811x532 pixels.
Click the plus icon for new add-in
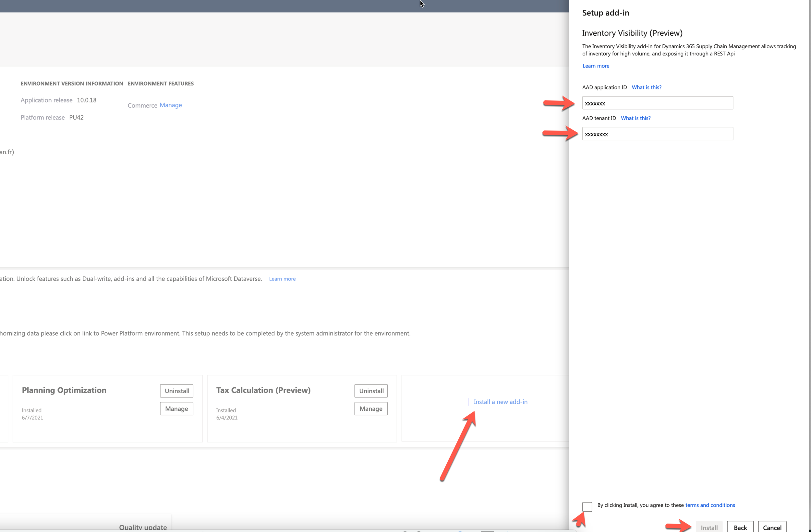point(468,402)
